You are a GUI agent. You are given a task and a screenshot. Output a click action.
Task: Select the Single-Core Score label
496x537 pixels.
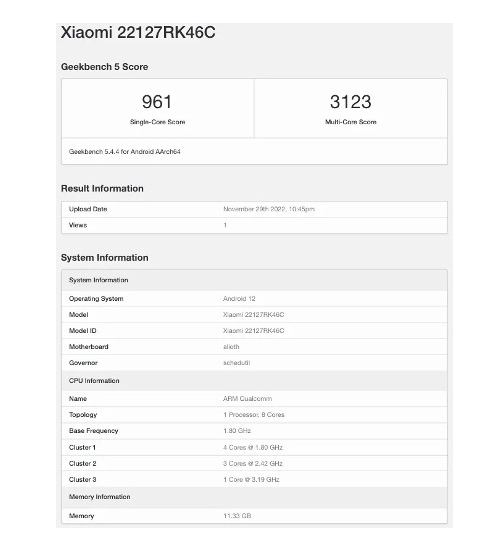click(x=158, y=122)
